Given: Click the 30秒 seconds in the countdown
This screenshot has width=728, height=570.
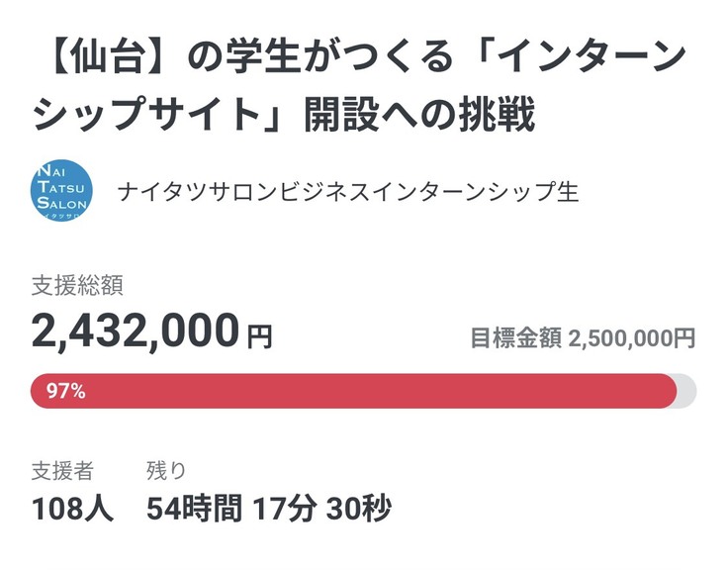Looking at the screenshot, I should [x=360, y=509].
